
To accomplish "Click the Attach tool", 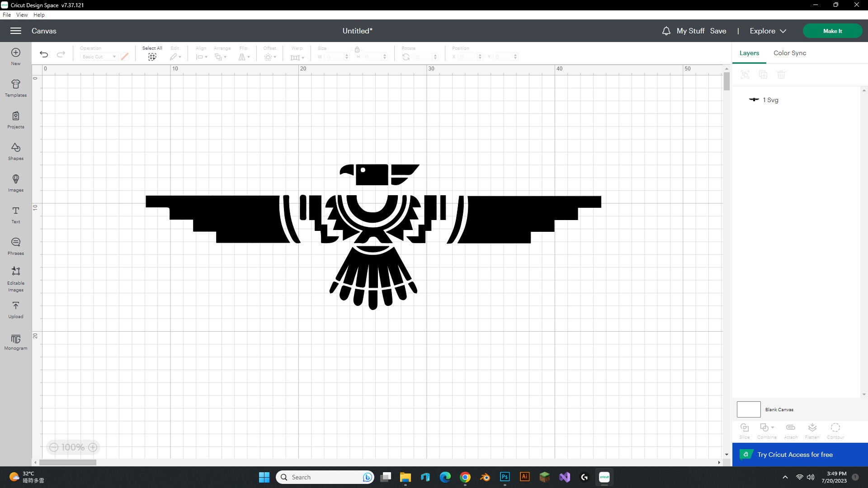I will point(790,430).
